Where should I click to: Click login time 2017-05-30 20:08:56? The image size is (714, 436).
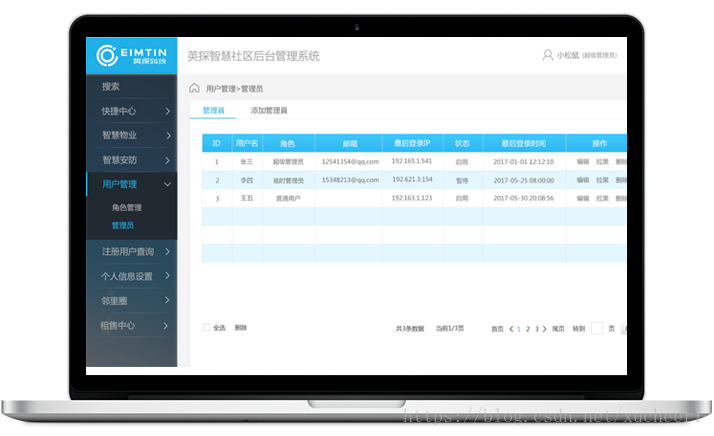(x=524, y=198)
